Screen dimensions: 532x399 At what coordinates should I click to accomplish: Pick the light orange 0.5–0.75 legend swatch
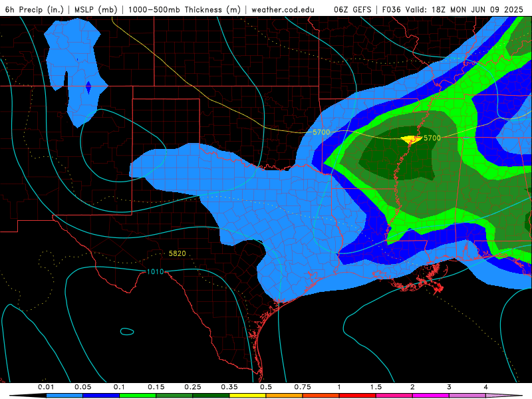click(x=285, y=396)
